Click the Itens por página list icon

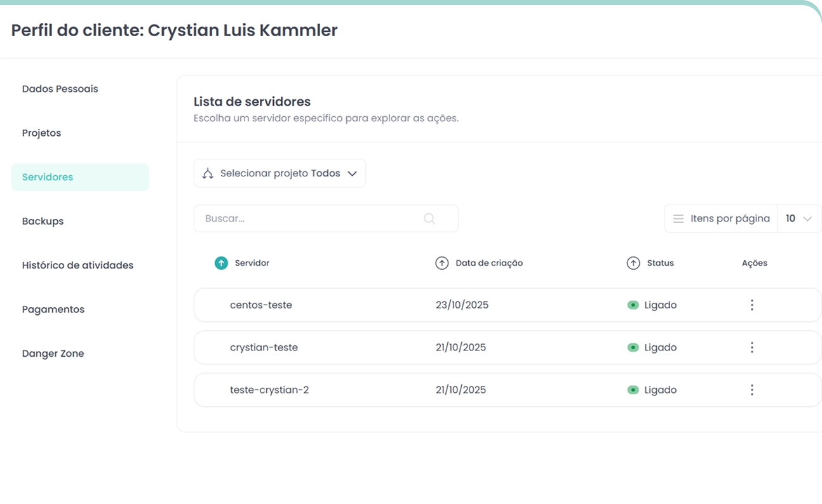coord(678,218)
